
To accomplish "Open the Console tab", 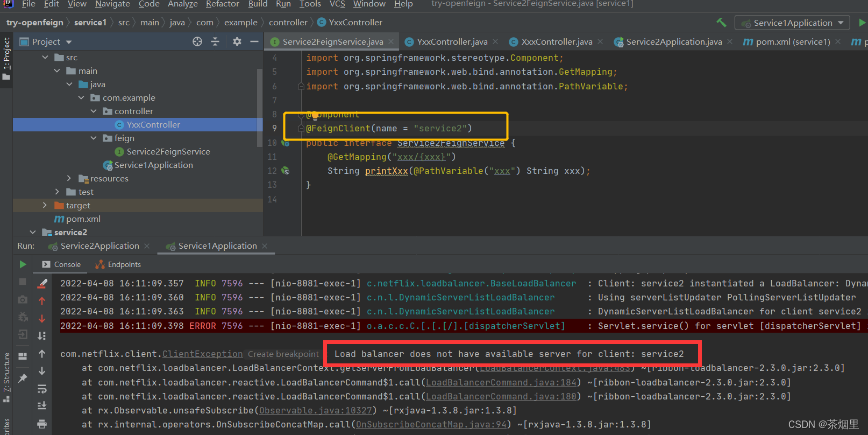I will click(61, 264).
